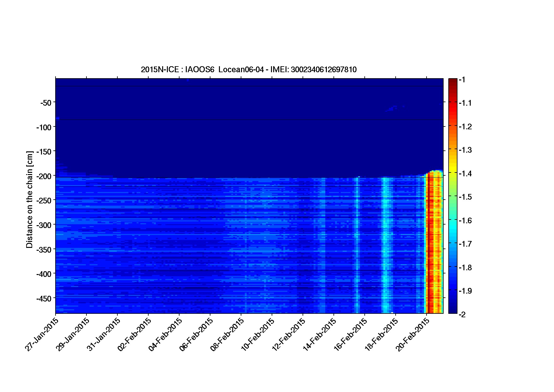Click the -300 y-axis tick label
This screenshot has width=554, height=392.
click(44, 225)
